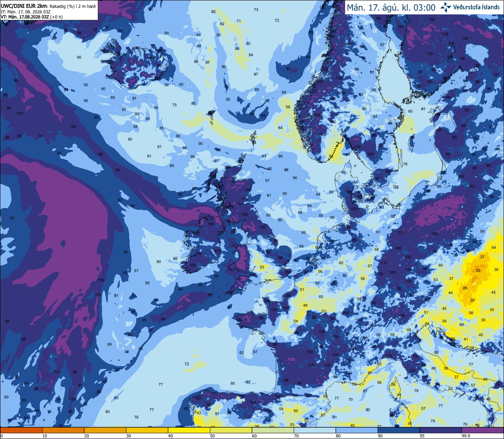Choose the legend color between 80 and 90
Screen dimensions: 504x439
[x=357, y=430]
